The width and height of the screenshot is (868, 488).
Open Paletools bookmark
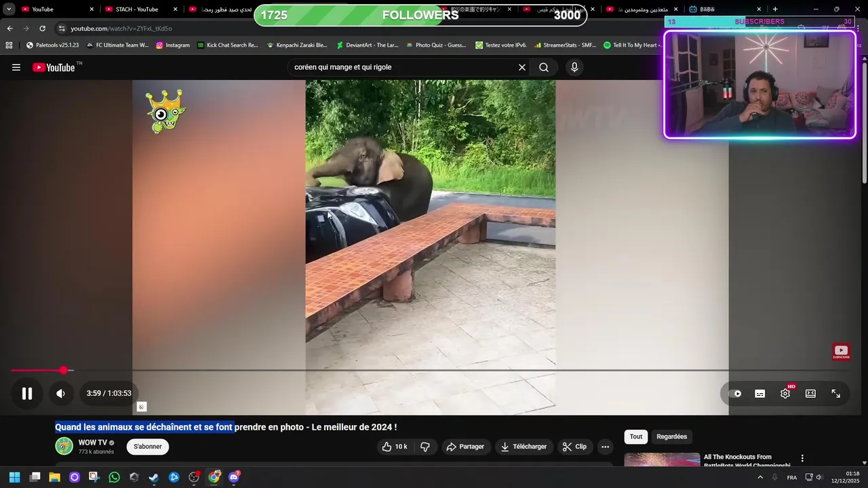[52, 45]
